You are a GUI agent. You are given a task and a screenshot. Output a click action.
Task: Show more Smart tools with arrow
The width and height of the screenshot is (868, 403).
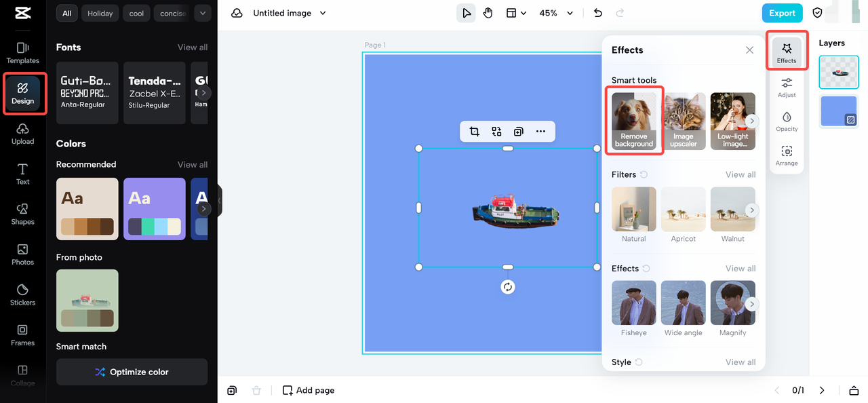point(751,121)
